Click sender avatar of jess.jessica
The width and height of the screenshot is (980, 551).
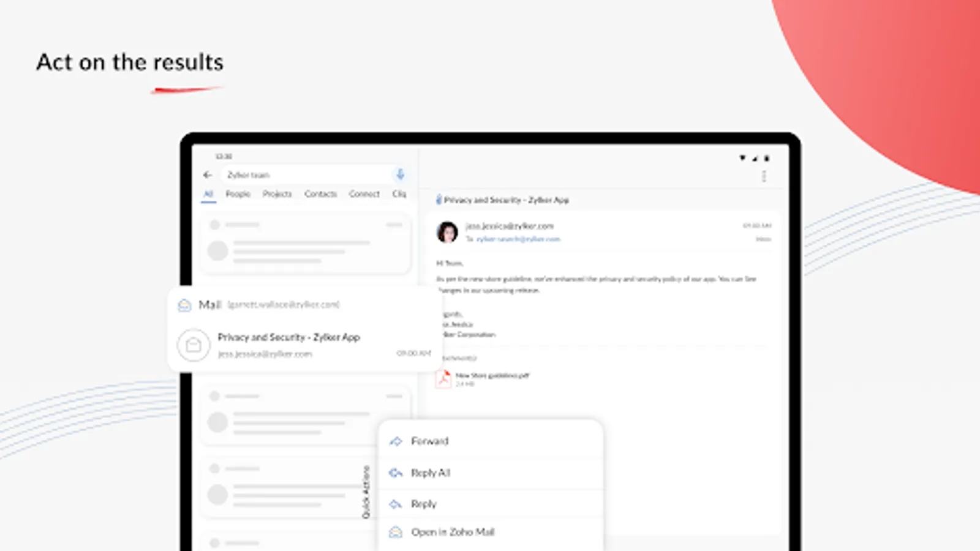[x=447, y=232]
